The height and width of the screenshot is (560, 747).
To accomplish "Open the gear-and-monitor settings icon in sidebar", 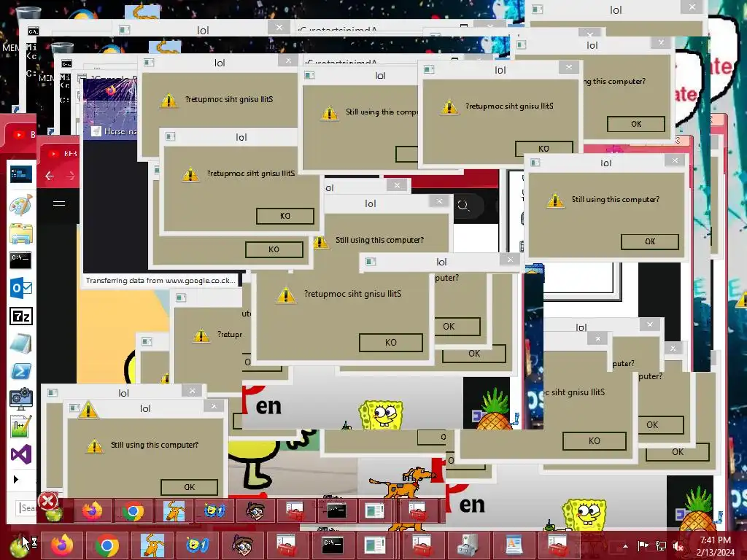I will 21,399.
